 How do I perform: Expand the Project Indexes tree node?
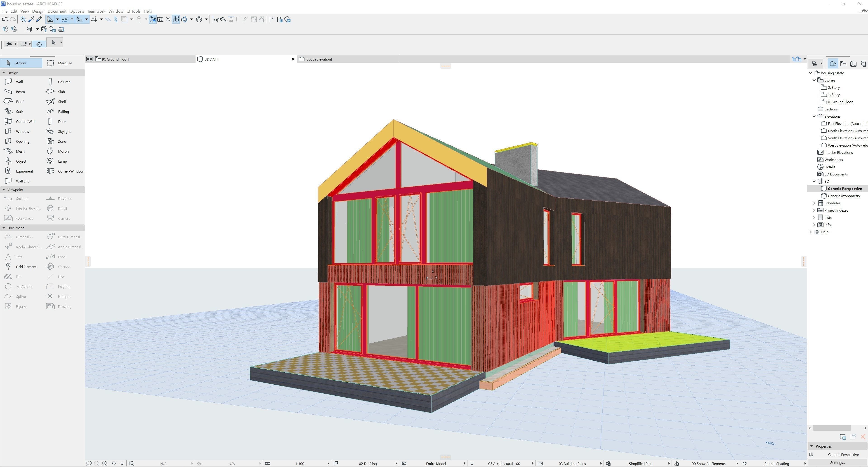coord(814,210)
